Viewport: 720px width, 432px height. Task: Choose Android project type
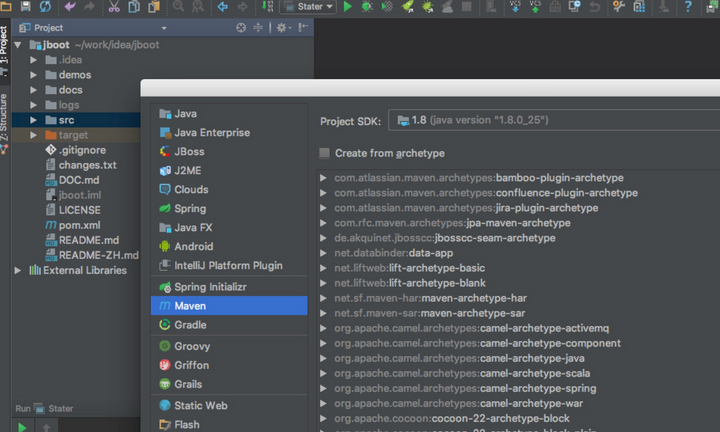click(229, 247)
